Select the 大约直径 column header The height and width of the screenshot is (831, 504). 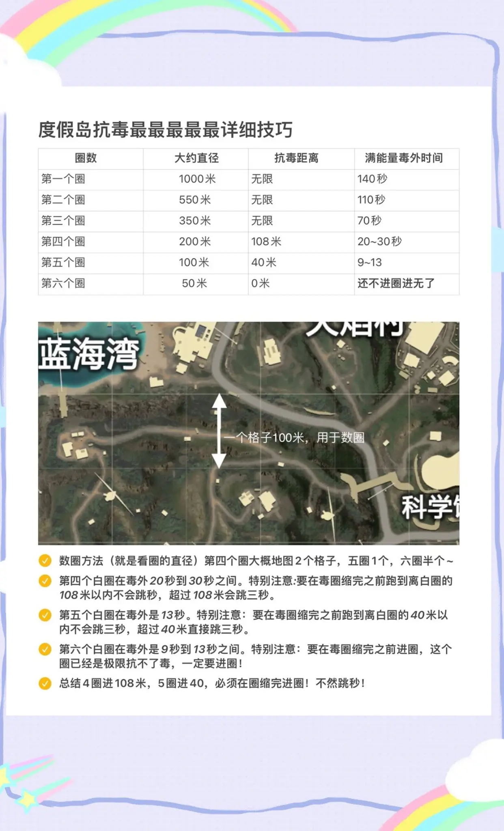click(x=196, y=158)
